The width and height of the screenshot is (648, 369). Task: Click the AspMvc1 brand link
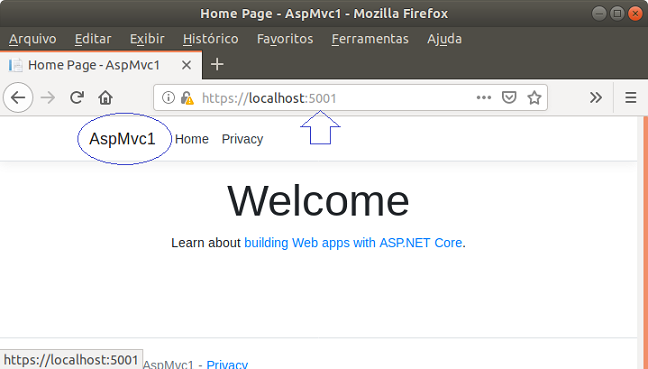point(122,139)
